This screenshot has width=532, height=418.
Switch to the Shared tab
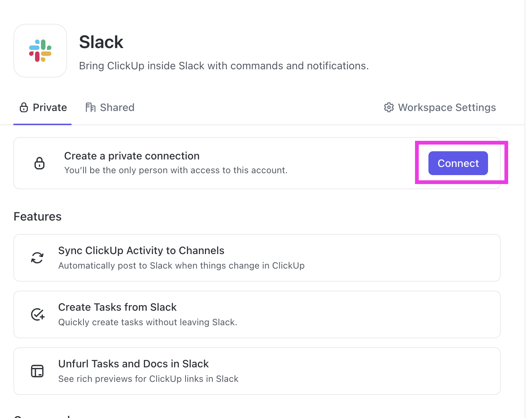(x=110, y=108)
